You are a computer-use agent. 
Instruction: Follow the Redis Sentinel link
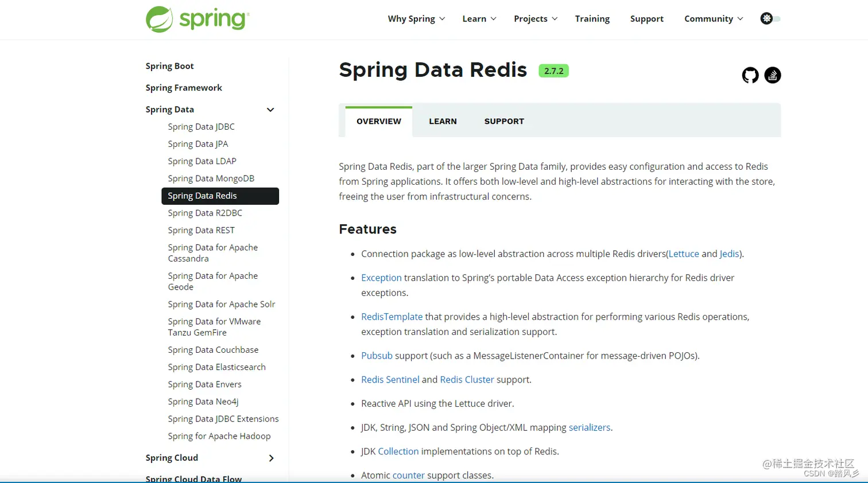point(390,380)
